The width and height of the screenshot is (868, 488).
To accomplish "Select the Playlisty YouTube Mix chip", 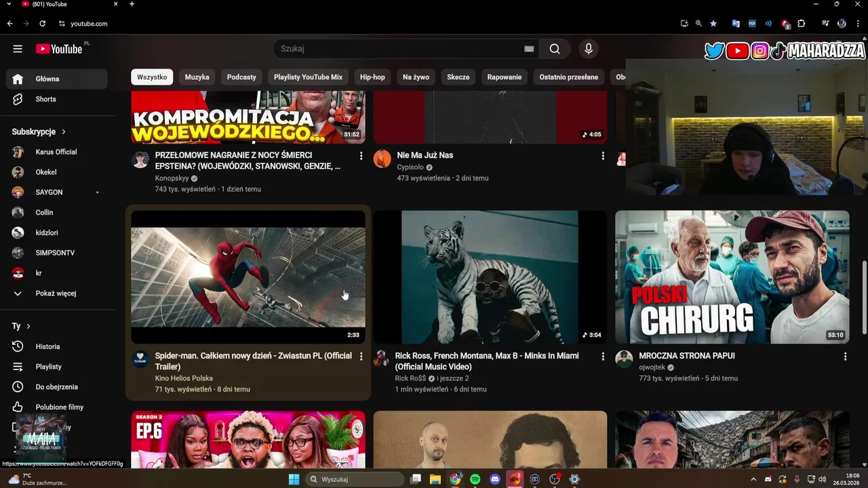I will coord(308,77).
